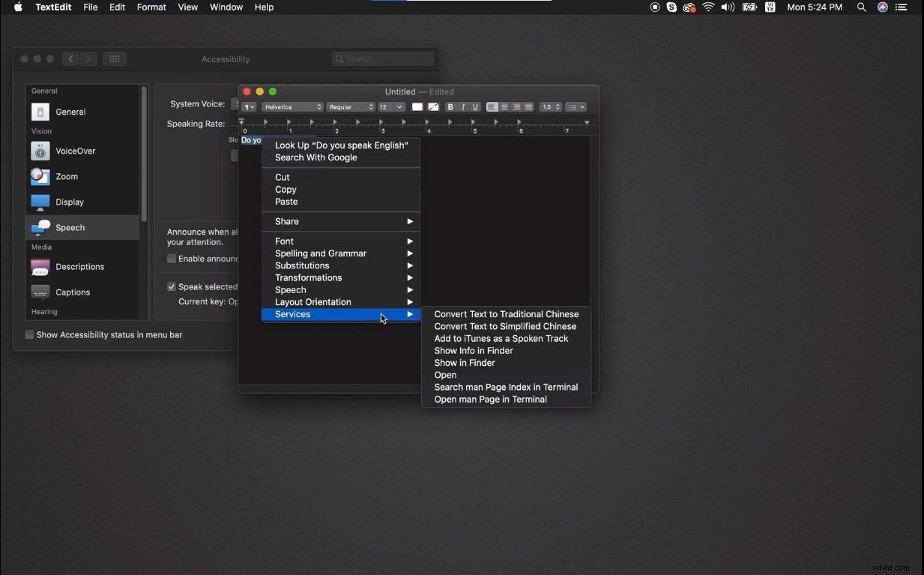Open the font size 12 dropdown

pos(390,107)
